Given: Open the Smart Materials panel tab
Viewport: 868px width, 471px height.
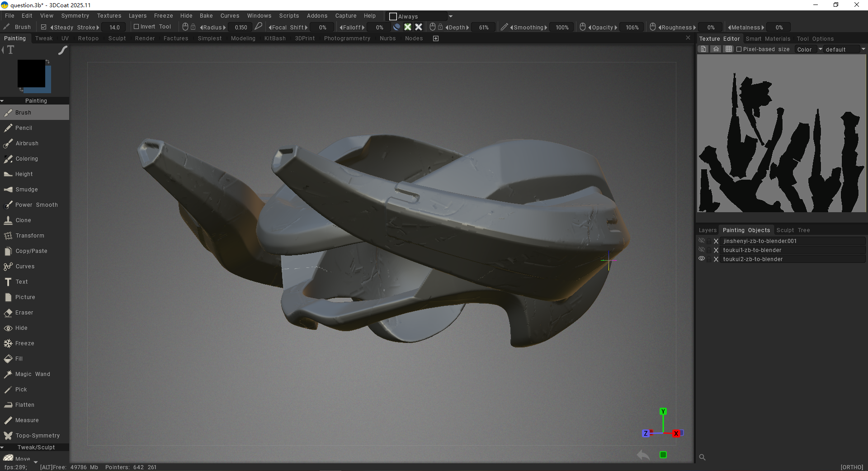Looking at the screenshot, I should tap(768, 39).
